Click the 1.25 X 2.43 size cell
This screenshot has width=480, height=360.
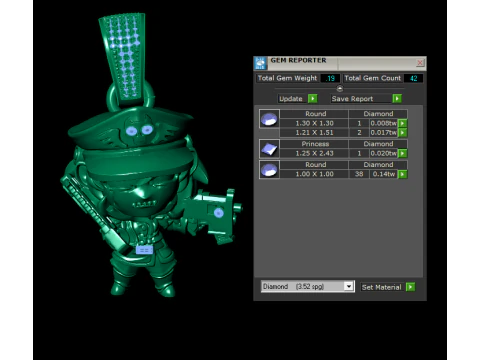pos(314,153)
